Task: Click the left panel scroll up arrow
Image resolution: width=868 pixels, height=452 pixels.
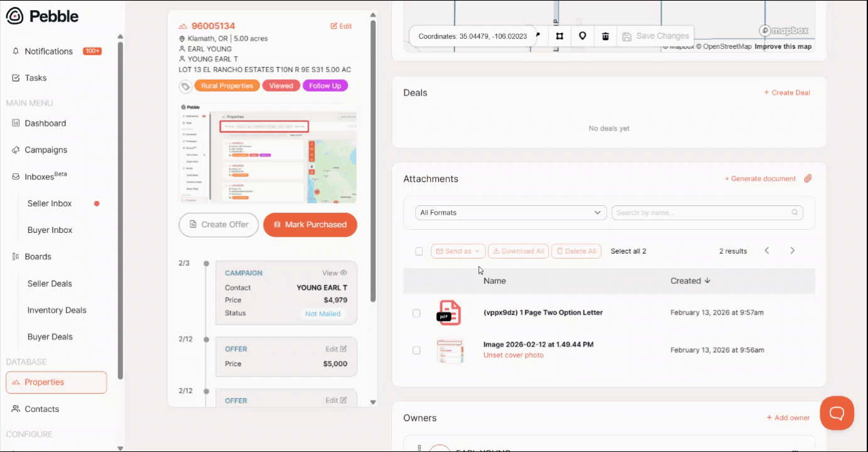Action: pyautogui.click(x=373, y=14)
